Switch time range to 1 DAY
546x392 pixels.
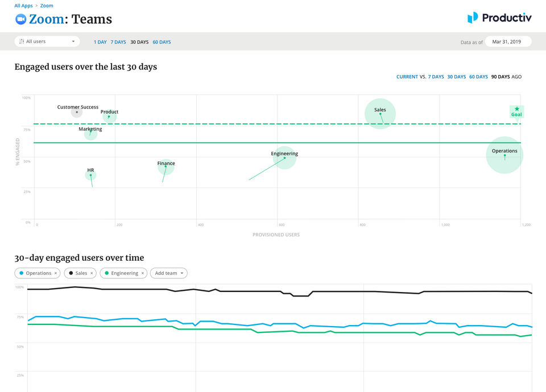click(x=100, y=42)
